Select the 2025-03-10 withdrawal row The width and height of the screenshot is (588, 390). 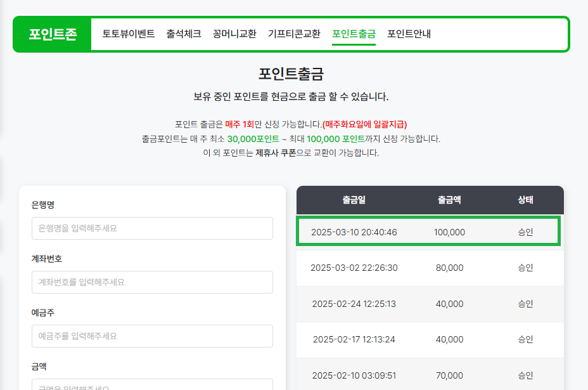tap(430, 232)
